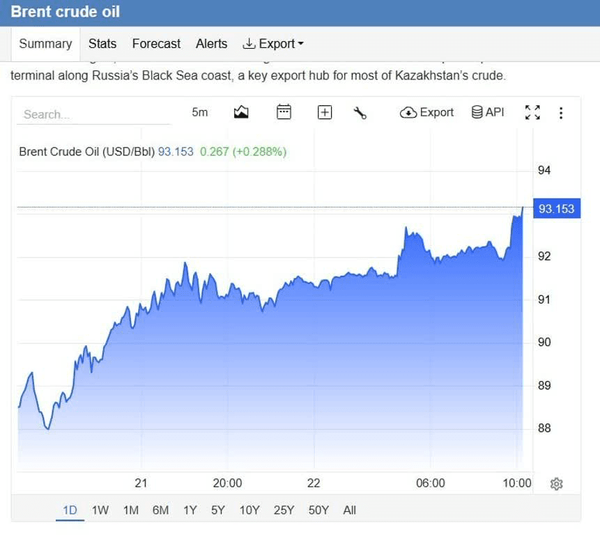Open the calendar date range picker
600x539 pixels.
pyautogui.click(x=284, y=112)
